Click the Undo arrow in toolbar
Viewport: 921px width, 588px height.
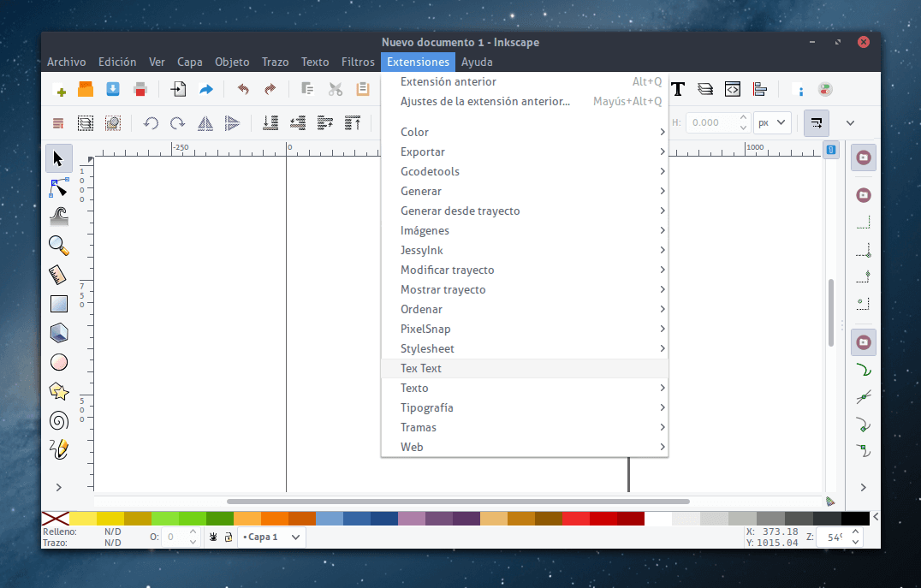pyautogui.click(x=243, y=89)
